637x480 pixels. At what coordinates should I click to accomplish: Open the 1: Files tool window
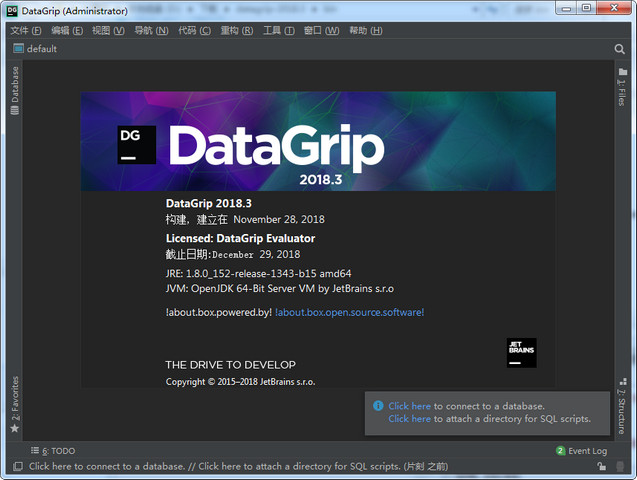[x=622, y=87]
